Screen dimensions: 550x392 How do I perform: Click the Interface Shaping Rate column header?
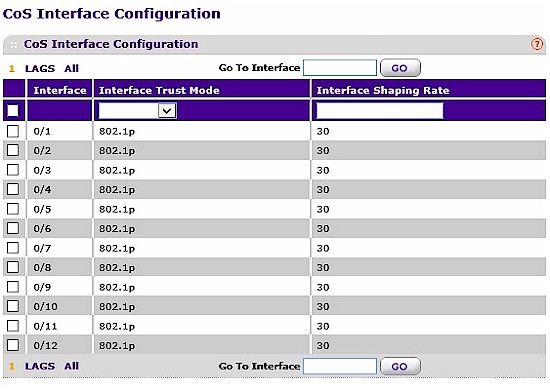pyautogui.click(x=383, y=90)
